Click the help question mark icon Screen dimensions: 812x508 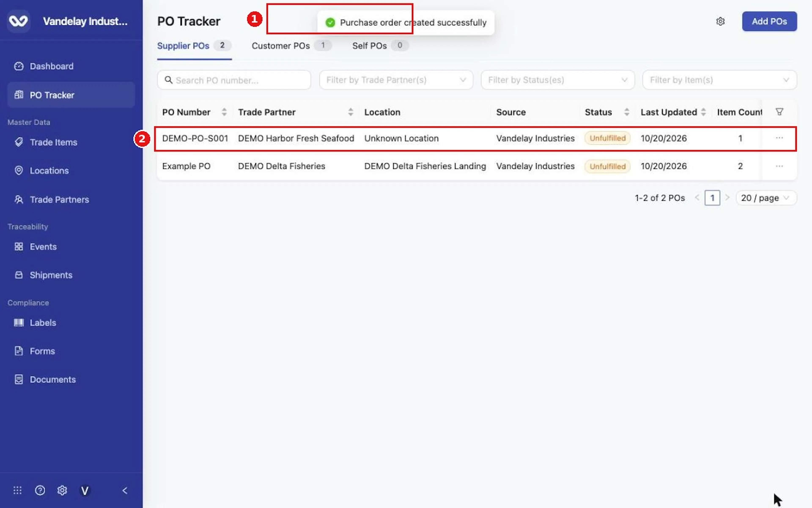tap(40, 490)
